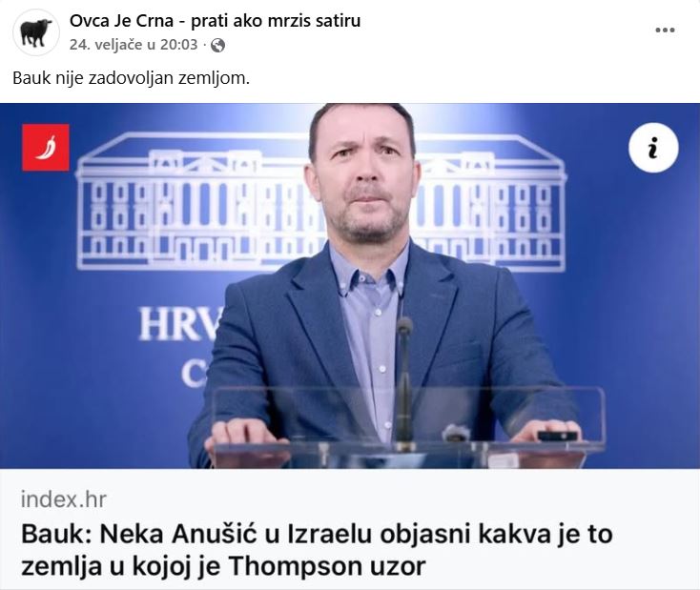Click the index.hr domain label
This screenshot has width=700, height=590.
[x=64, y=499]
